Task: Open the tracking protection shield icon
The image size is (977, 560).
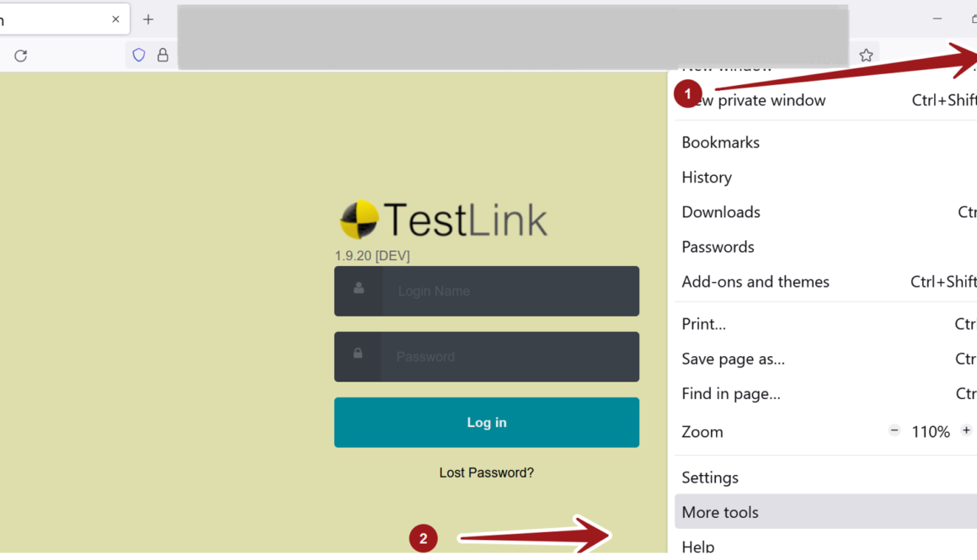Action: click(139, 55)
